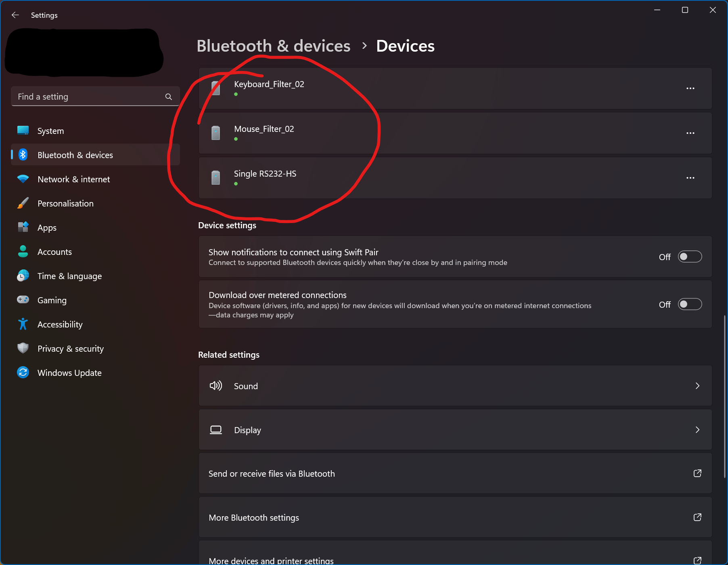Open more options for Single RS232-HS
Image resolution: width=728 pixels, height=565 pixels.
690,178
